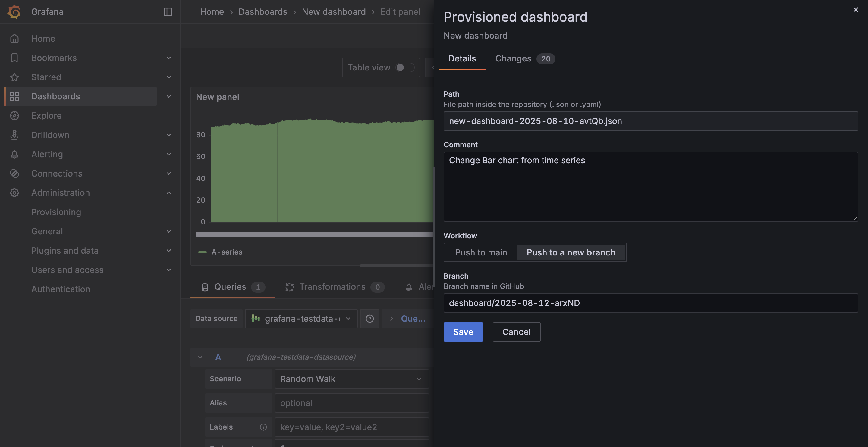The image size is (868, 447).
Task: Open the Queries tab
Action: pyautogui.click(x=233, y=287)
